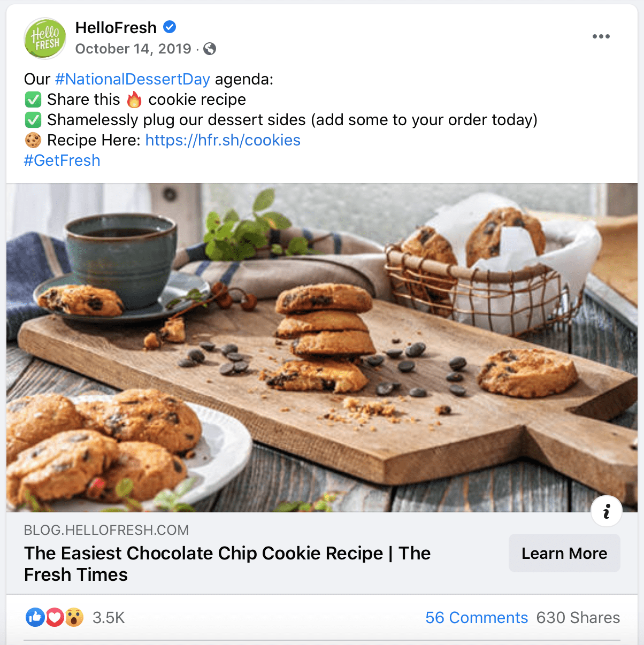
Task: Click the Learn More button
Action: tap(564, 553)
